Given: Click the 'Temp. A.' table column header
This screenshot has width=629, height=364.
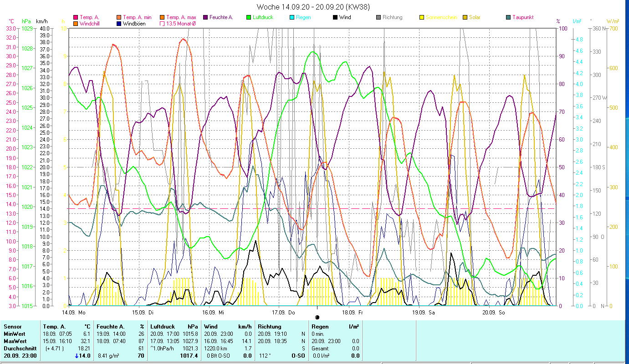Looking at the screenshot, I should (54, 326).
